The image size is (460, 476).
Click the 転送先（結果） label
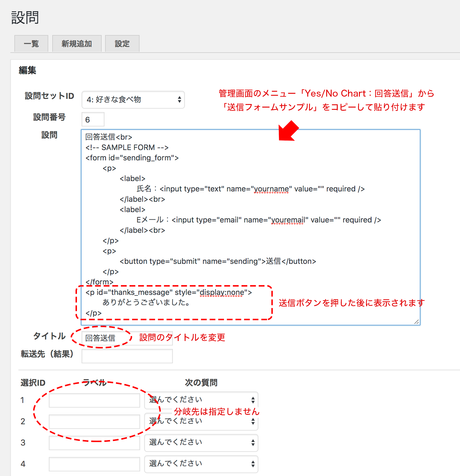coord(47,354)
